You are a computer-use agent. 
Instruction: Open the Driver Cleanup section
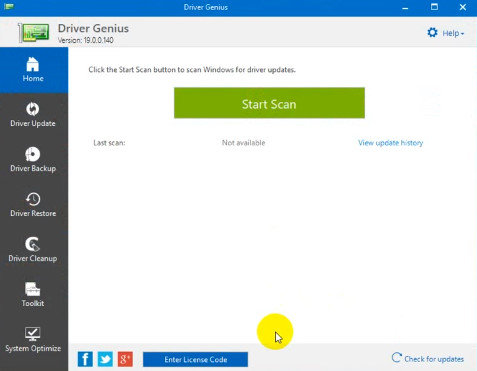[33, 250]
